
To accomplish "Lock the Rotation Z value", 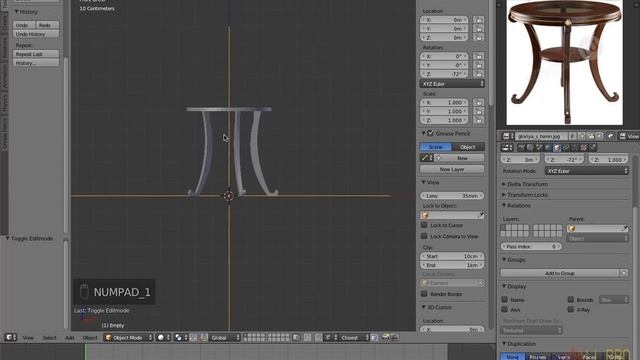I will pos(478,74).
